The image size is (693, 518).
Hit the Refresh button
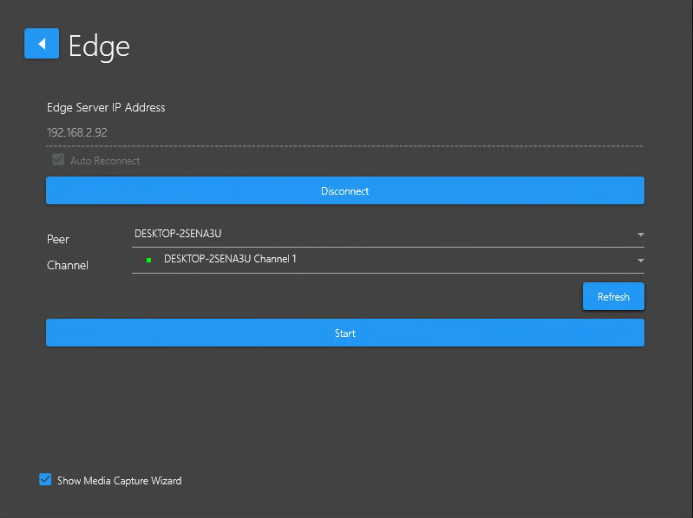coord(613,297)
